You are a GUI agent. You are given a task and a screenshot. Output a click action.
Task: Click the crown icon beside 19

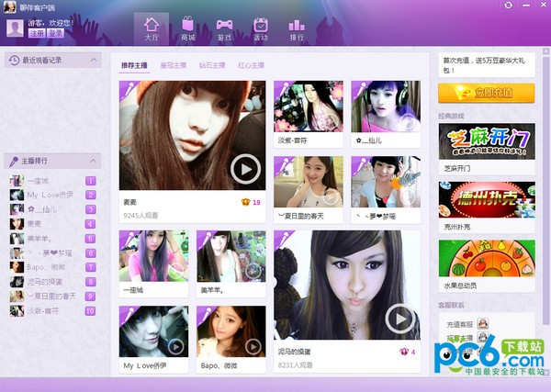click(x=245, y=202)
